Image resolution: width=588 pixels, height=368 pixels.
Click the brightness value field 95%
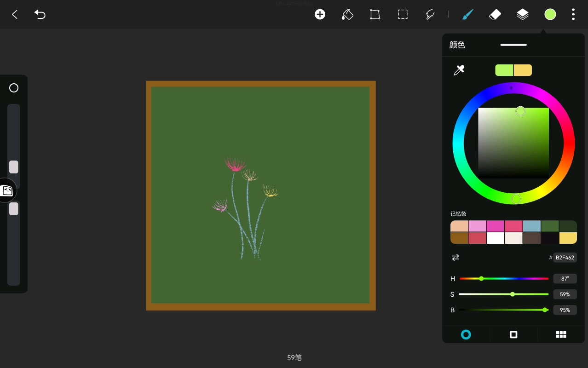565,310
